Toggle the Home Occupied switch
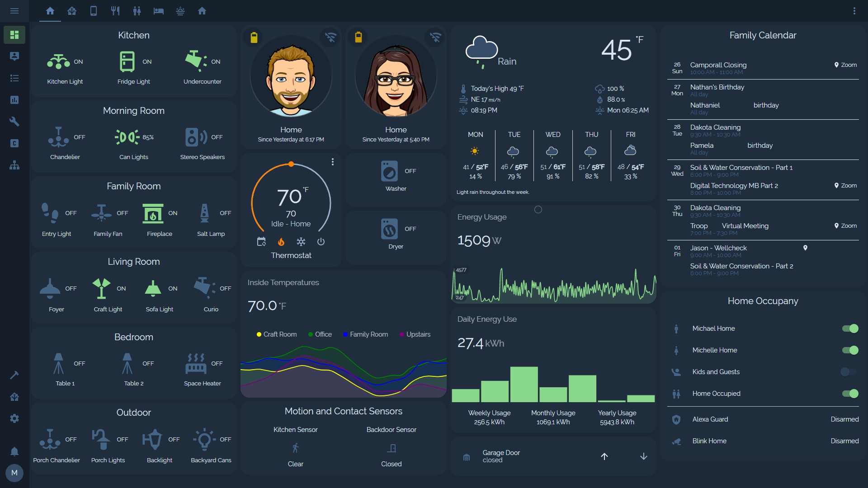Viewport: 868px width, 488px height. (x=850, y=394)
